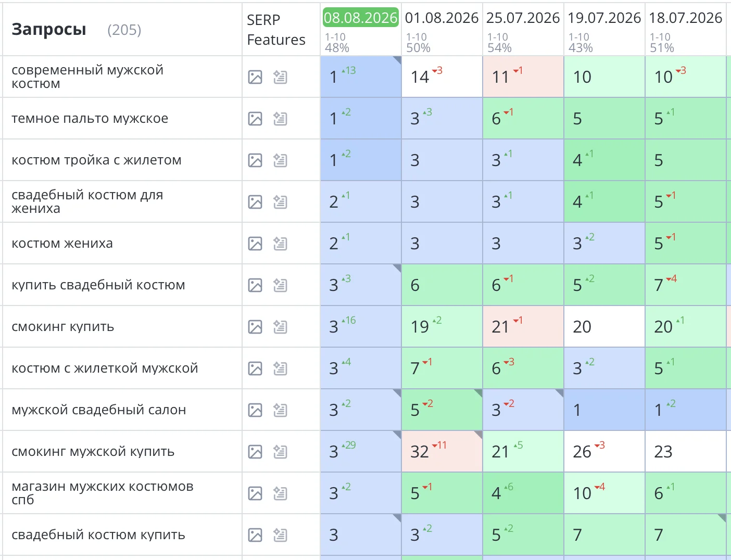Click image icon for смокинг мужской купить

pyautogui.click(x=255, y=452)
